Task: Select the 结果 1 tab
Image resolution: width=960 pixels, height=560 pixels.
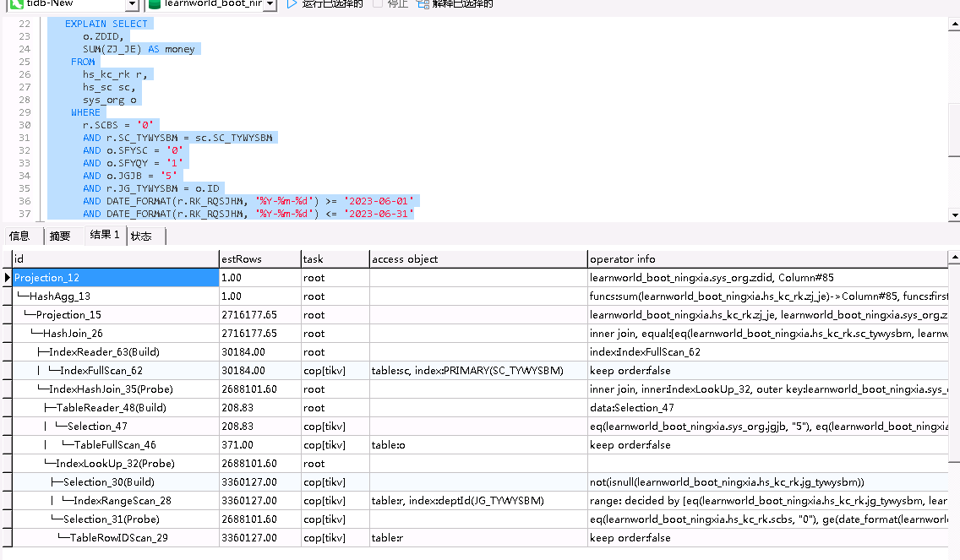Action: (x=105, y=235)
